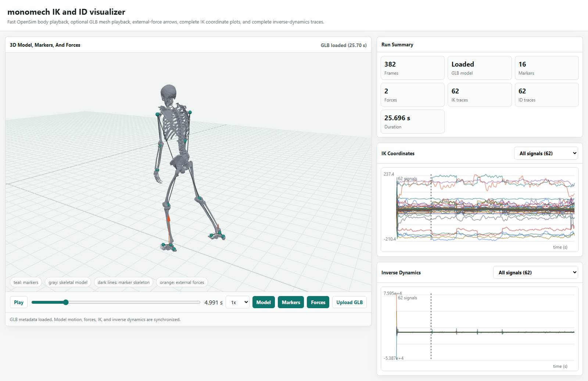Click the 382 Frames summary card
The width and height of the screenshot is (588, 381).
413,68
